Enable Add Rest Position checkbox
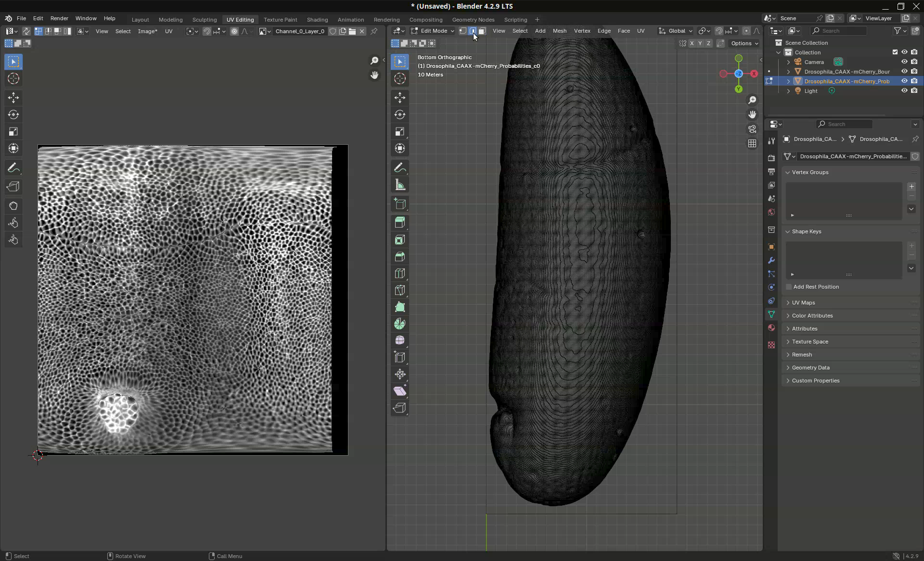 789,287
